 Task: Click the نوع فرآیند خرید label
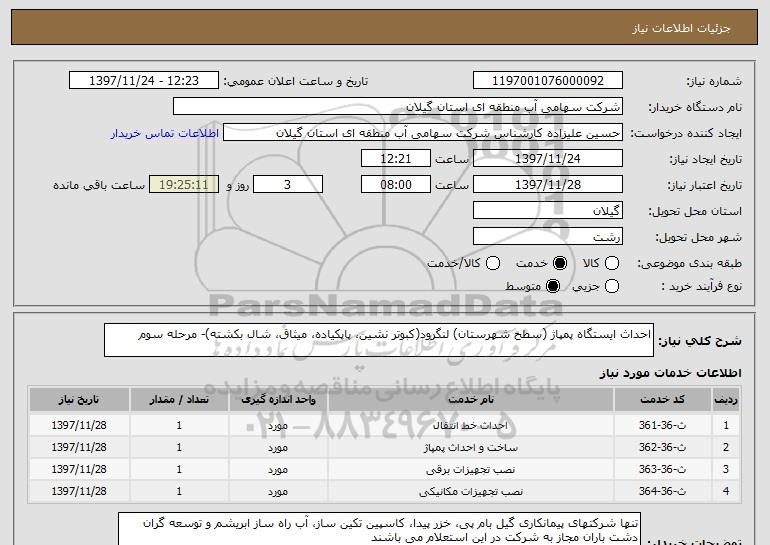pyautogui.click(x=701, y=286)
